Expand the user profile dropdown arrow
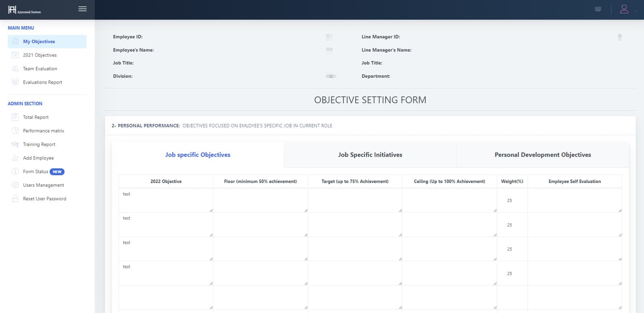The image size is (644, 313). [636, 11]
